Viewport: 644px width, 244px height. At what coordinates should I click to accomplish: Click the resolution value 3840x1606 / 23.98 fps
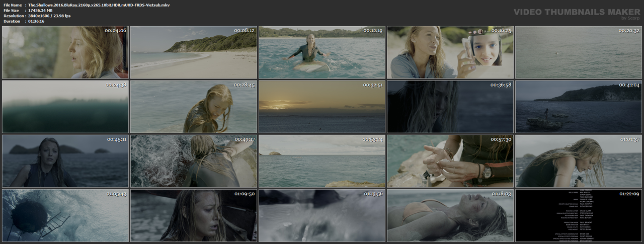tap(49, 16)
